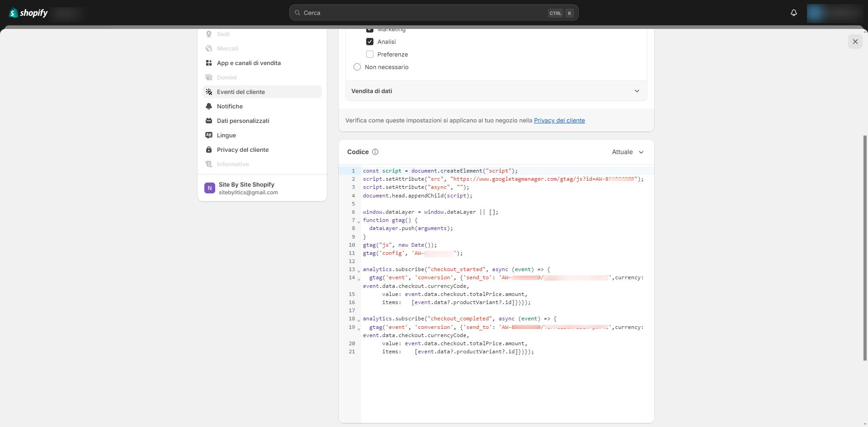Focus the Cerca search field
This screenshot has height=427, width=868.
point(425,13)
